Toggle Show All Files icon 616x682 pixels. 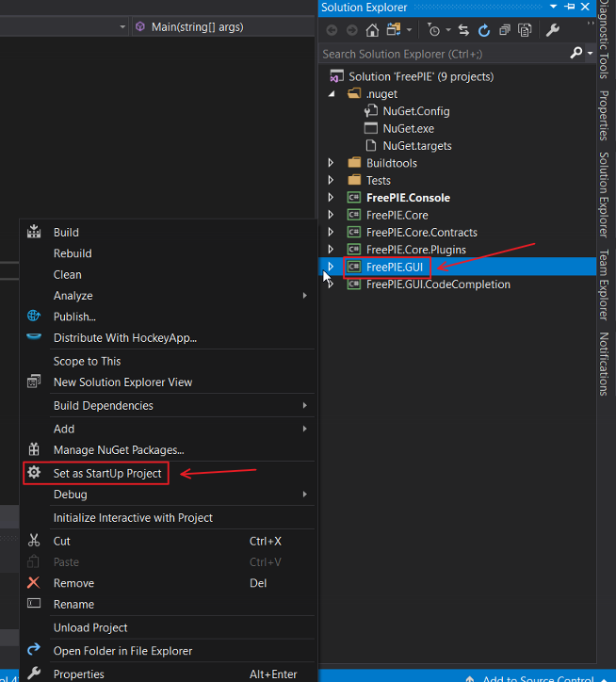[525, 30]
